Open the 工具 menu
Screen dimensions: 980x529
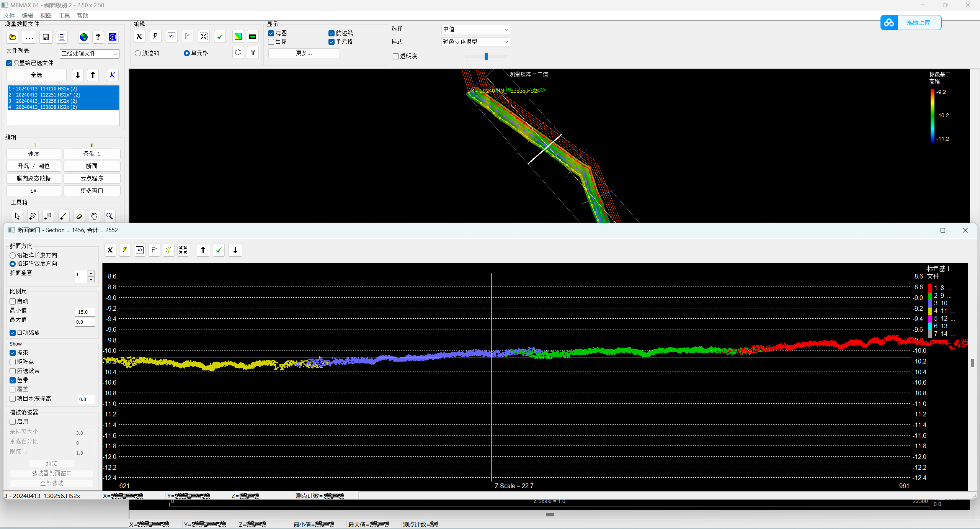point(64,16)
